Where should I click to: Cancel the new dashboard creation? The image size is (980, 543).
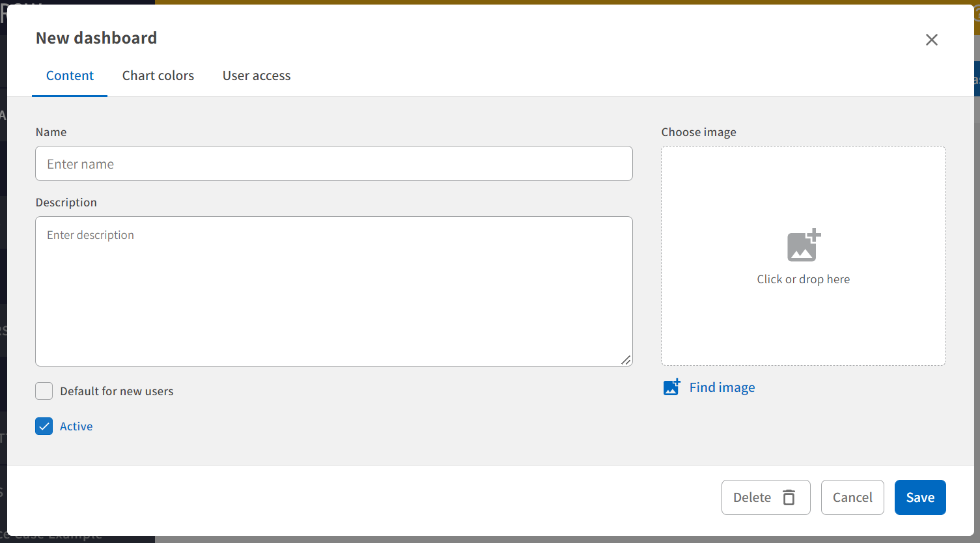tap(852, 497)
